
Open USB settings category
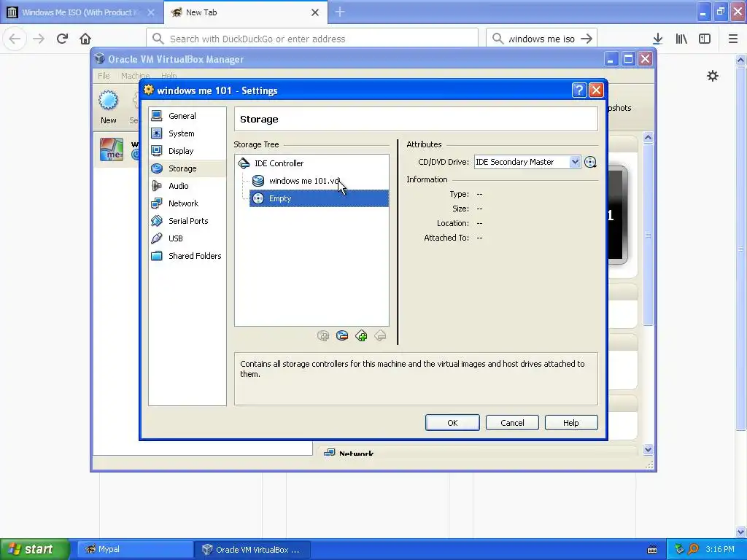pos(187,238)
